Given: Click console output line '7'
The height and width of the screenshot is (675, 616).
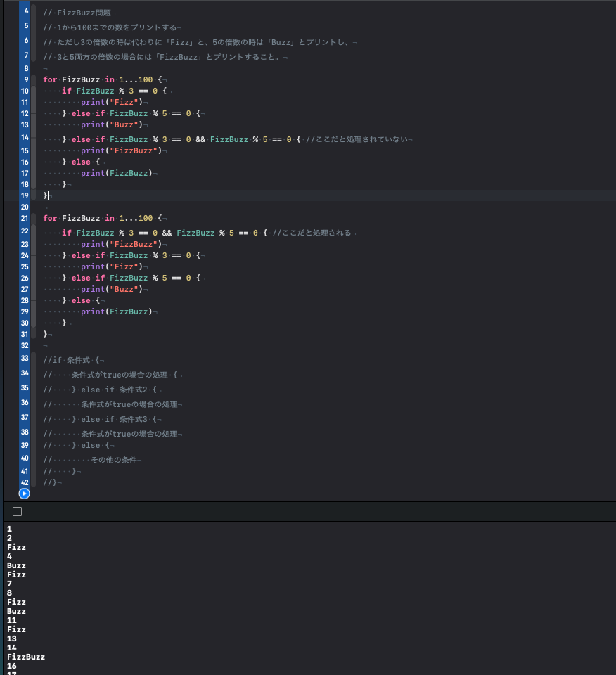Looking at the screenshot, I should point(9,584).
